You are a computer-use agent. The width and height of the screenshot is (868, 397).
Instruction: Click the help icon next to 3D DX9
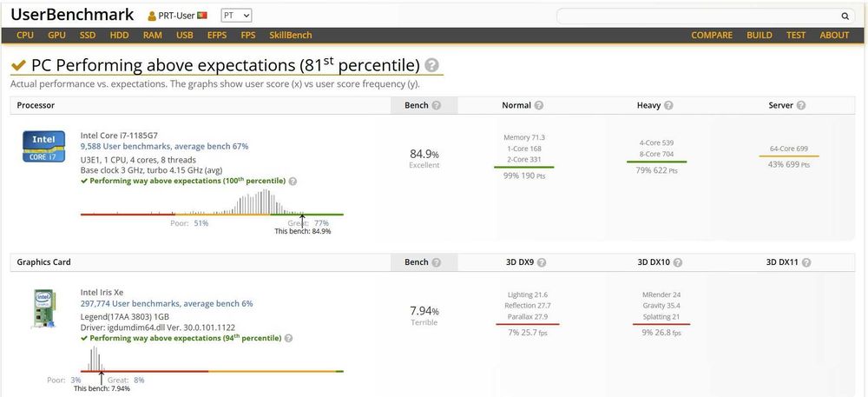click(542, 262)
